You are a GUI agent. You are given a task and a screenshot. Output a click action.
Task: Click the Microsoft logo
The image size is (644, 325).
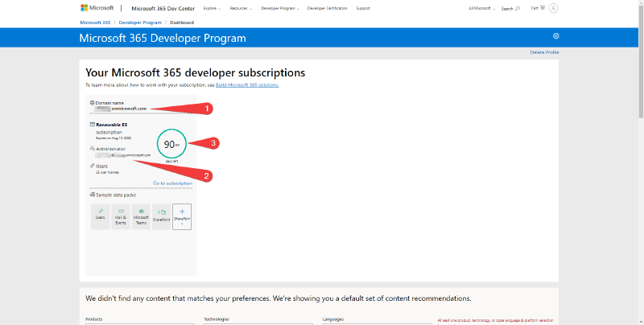pyautogui.click(x=97, y=8)
